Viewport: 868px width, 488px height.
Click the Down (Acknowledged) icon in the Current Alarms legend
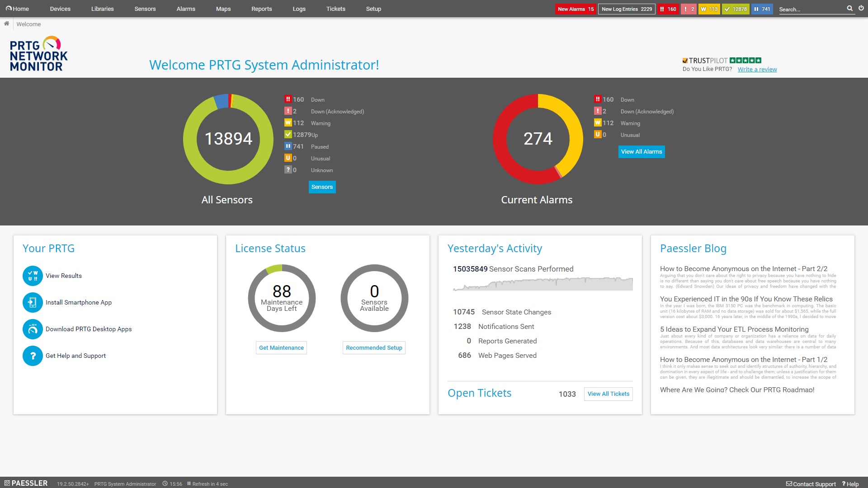point(598,111)
